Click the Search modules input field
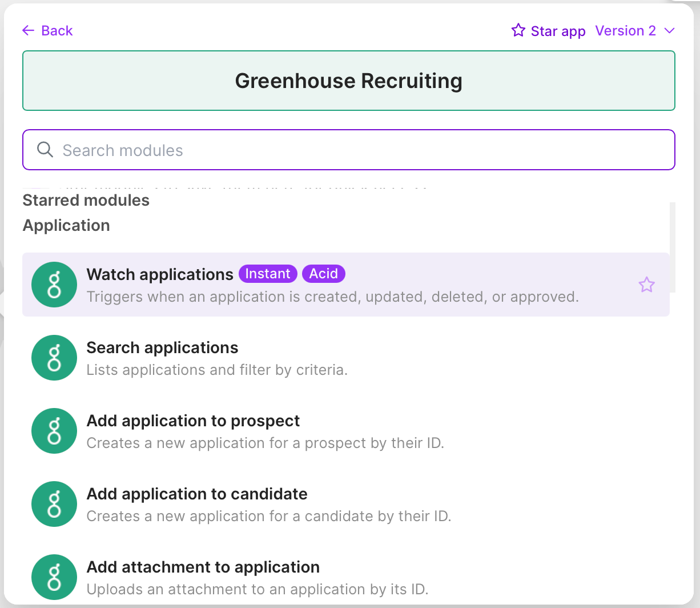Screen dimensions: 700x608 [x=349, y=150]
